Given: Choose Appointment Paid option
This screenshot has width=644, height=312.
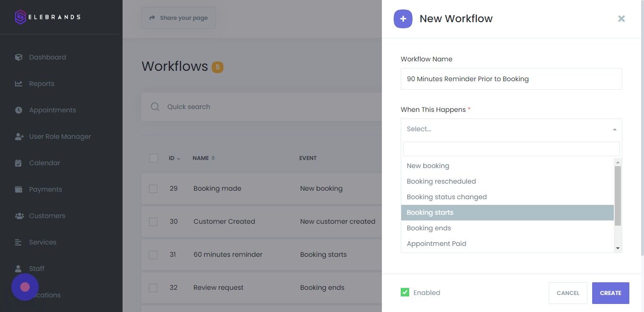Looking at the screenshot, I should coord(507,244).
